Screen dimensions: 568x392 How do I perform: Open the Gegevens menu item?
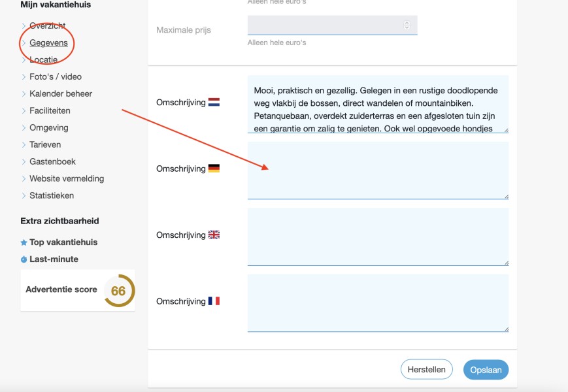coord(48,42)
